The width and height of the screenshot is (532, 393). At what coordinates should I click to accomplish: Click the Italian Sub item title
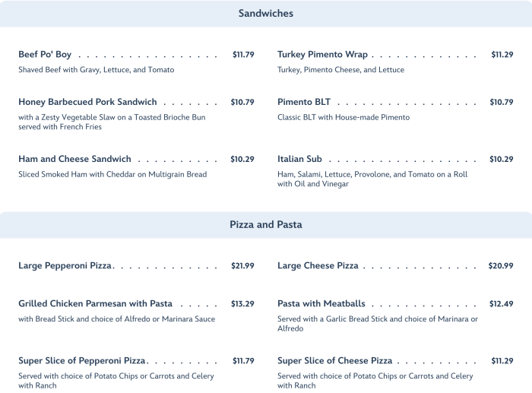click(299, 160)
